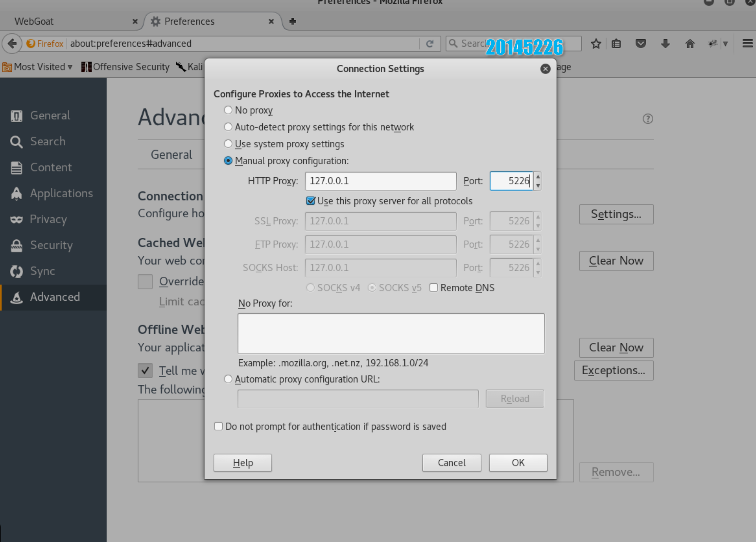The image size is (756, 542).
Task: Select Auto-detect proxy settings for this network
Action: [x=228, y=127]
